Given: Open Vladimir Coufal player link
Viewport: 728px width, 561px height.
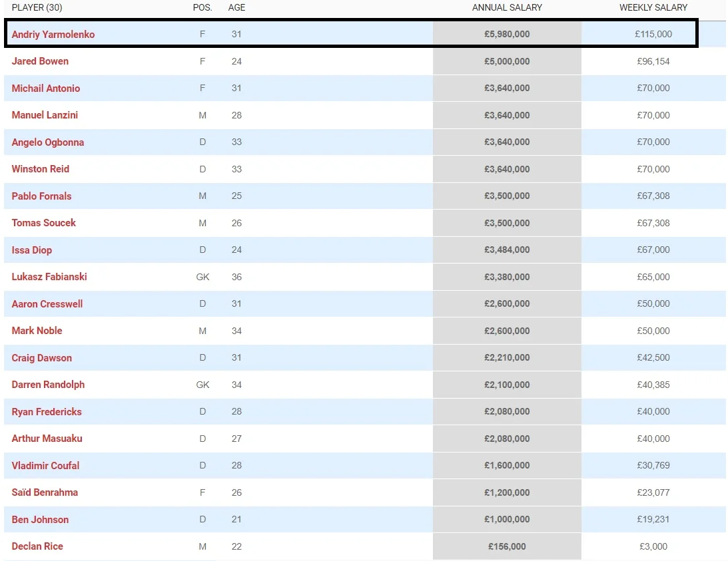Looking at the screenshot, I should point(45,466).
